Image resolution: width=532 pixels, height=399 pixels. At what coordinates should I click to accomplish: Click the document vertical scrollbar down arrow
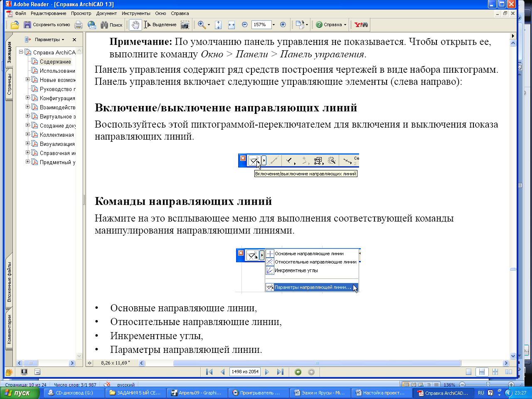coord(513,356)
